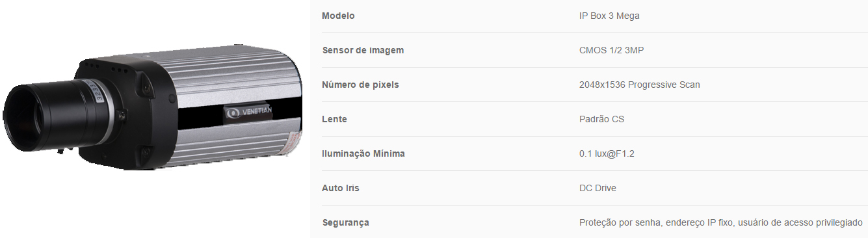The image size is (868, 238).
Task: Click the Padrão CS value
Action: click(x=601, y=119)
